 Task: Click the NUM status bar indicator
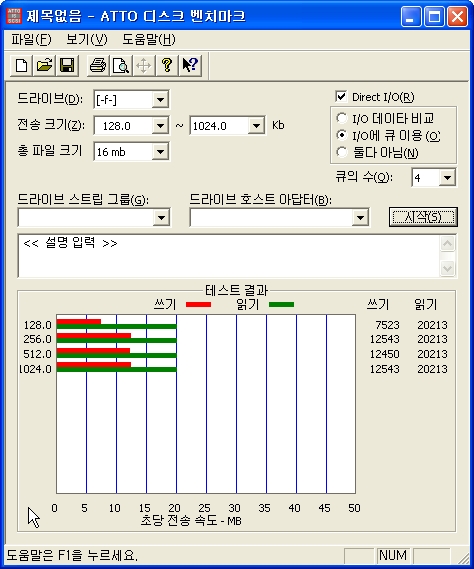pyautogui.click(x=393, y=555)
